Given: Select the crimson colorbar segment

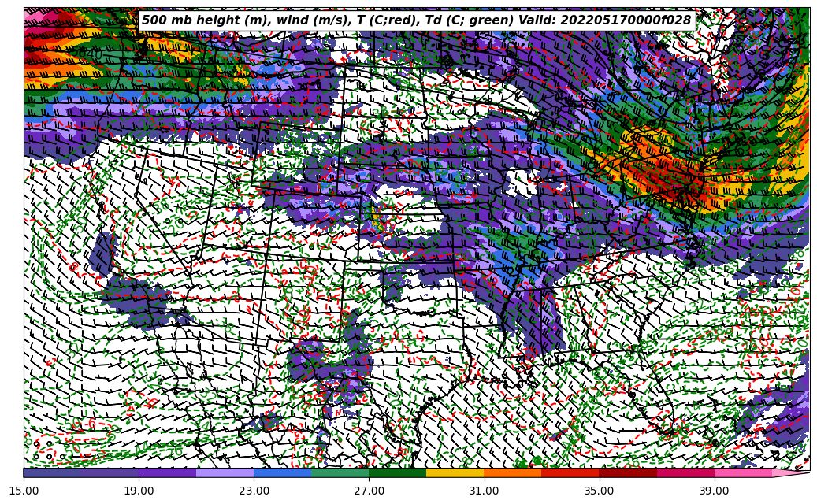Looking at the screenshot, I should coord(685,472).
